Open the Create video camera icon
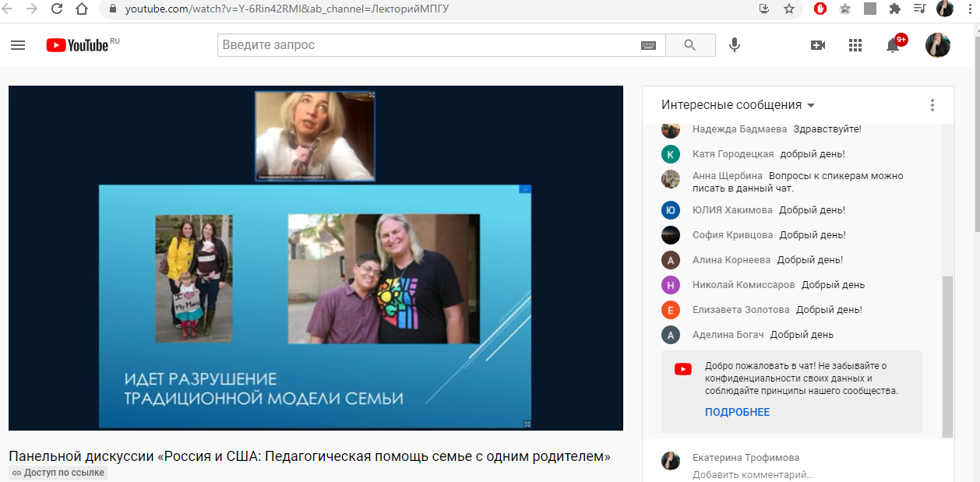Image resolution: width=980 pixels, height=482 pixels. (818, 45)
